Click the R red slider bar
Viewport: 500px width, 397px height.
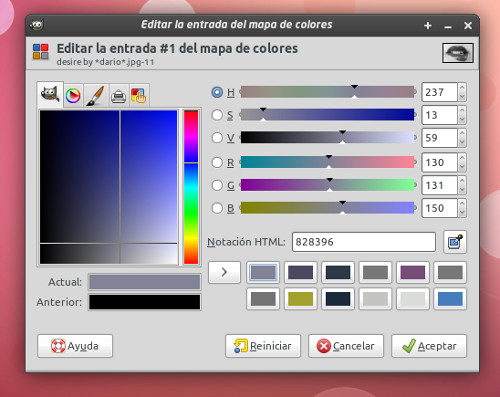327,162
